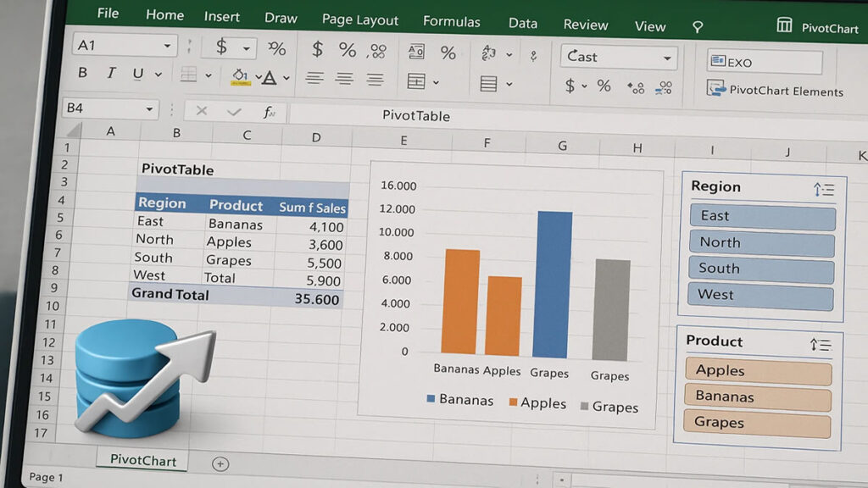Click the insert function fx icon
The height and width of the screenshot is (488, 868).
[269, 112]
